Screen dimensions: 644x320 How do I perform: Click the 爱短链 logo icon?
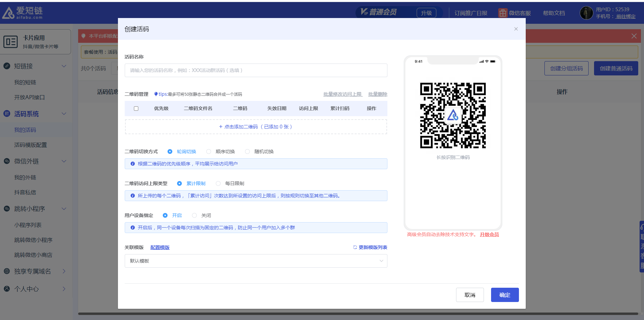[x=8, y=13]
